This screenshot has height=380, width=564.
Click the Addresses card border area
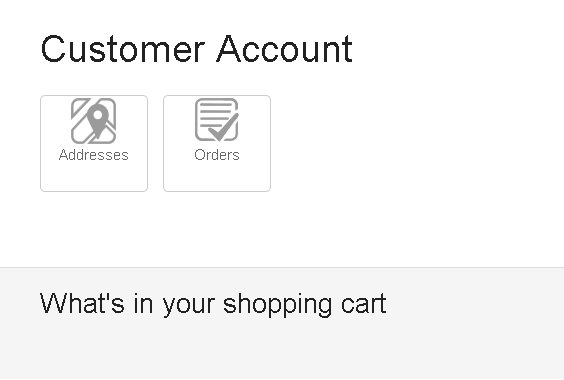pos(94,144)
